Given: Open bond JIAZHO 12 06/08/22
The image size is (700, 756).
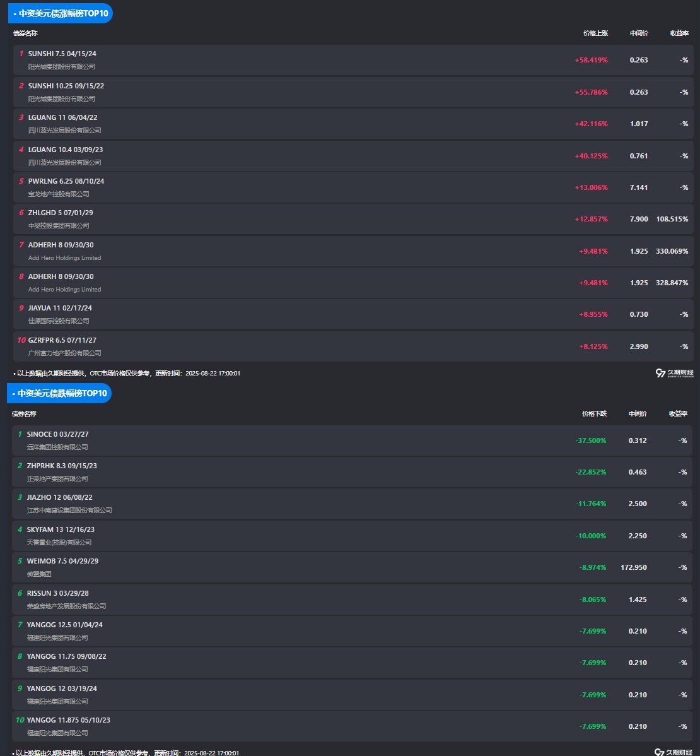Looking at the screenshot, I should (x=60, y=497).
